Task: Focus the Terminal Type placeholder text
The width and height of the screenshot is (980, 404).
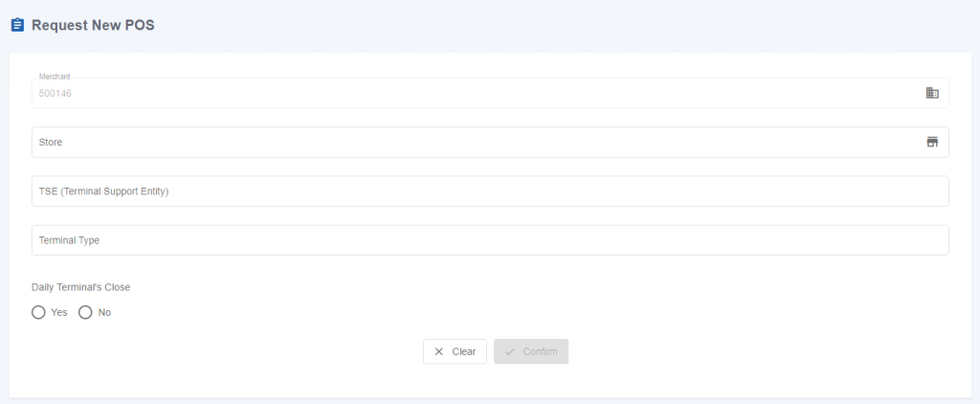Action: click(x=69, y=240)
